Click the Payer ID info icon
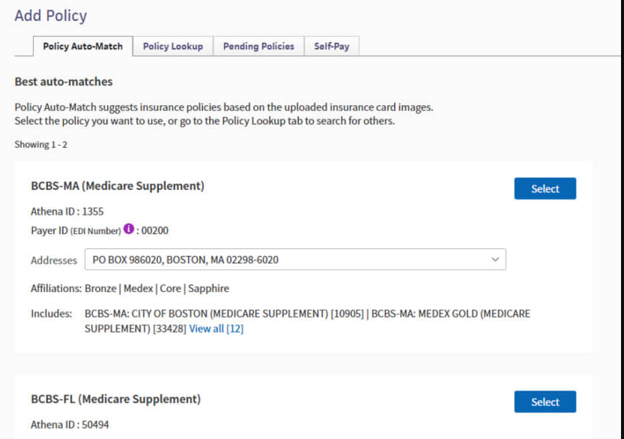Viewport: 624px width, 439px height. pyautogui.click(x=129, y=229)
